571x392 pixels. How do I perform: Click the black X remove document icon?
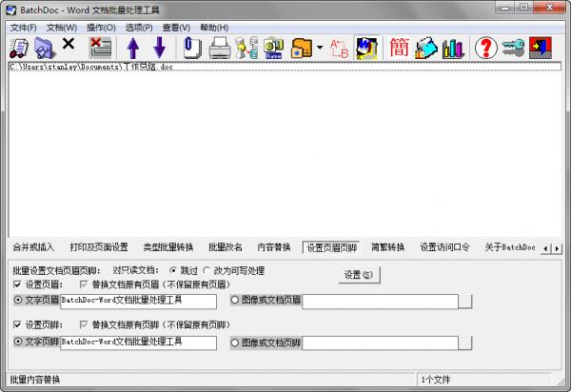click(x=69, y=46)
